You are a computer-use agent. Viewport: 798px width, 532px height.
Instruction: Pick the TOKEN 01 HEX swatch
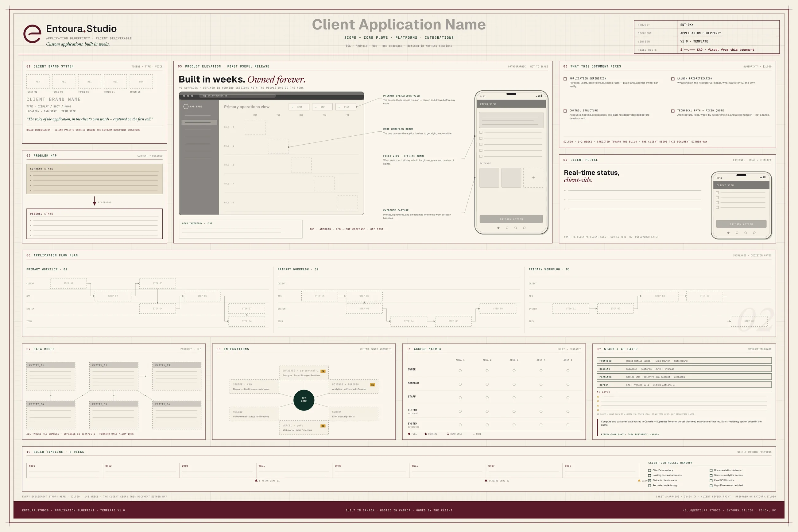click(x=38, y=82)
